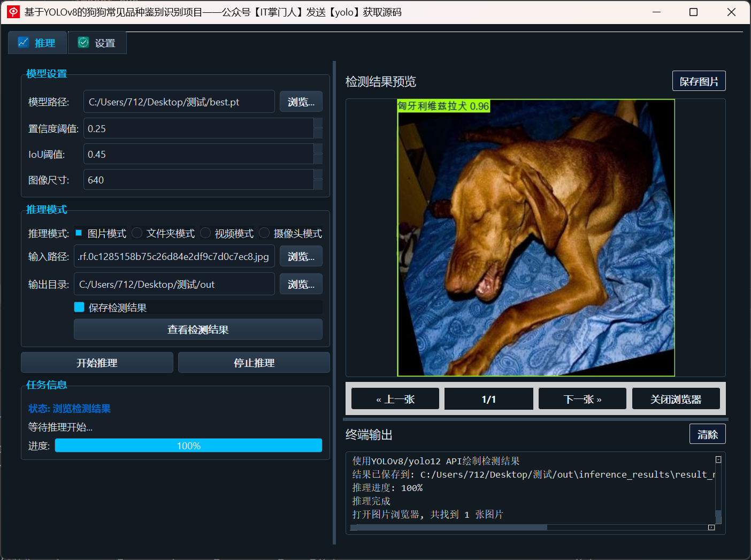This screenshot has height=560, width=751.
Task: Decrease the 置信度阈值 with the down stepper
Action: click(318, 134)
